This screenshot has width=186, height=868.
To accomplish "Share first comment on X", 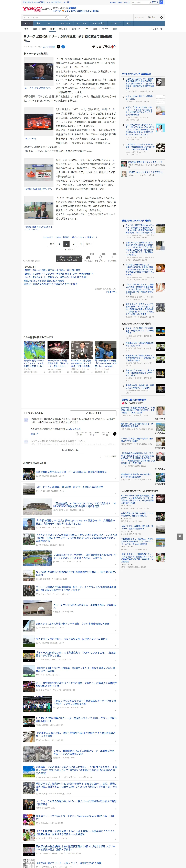I will click(x=114, y=434).
